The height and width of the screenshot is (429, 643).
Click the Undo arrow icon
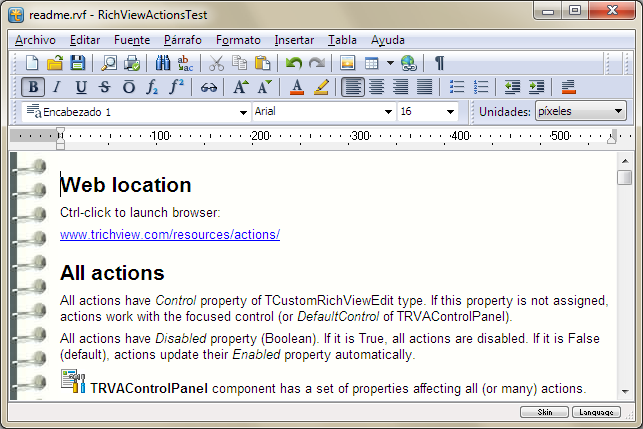293,63
